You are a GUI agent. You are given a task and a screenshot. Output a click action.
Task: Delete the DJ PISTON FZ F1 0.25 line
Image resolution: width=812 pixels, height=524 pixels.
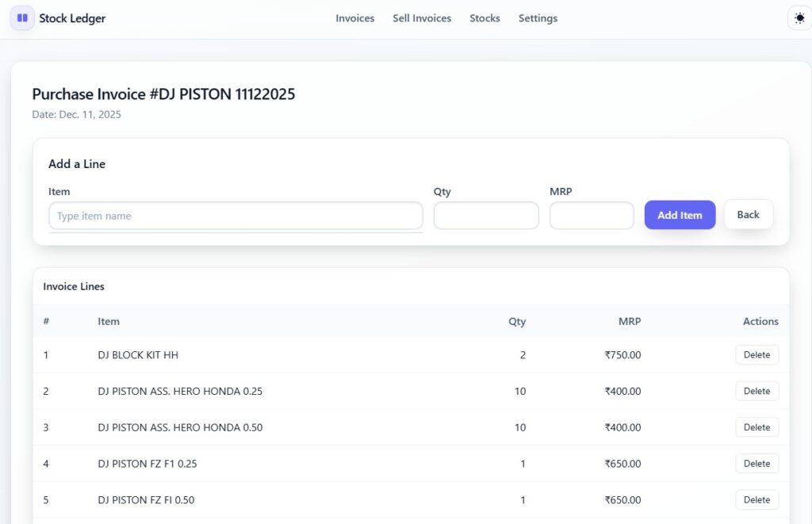tap(756, 464)
